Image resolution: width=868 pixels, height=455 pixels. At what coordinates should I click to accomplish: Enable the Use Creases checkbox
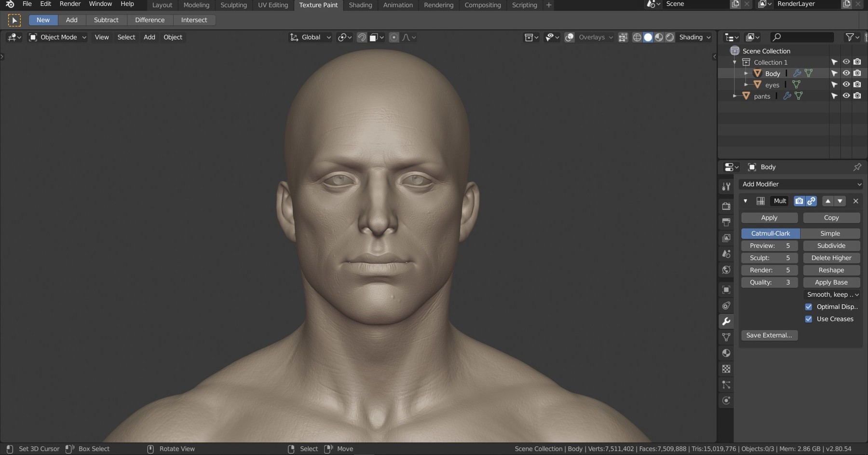(x=809, y=319)
